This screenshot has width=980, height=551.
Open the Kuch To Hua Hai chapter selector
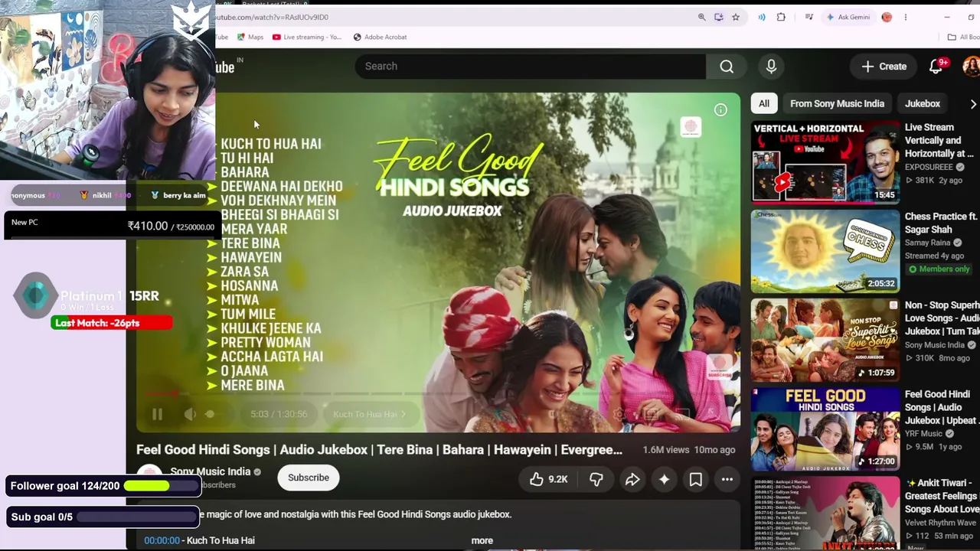(x=369, y=414)
